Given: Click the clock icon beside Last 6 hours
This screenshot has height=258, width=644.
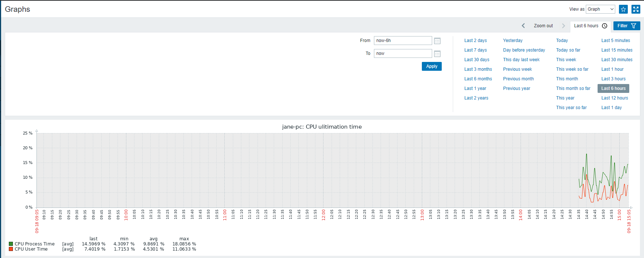Looking at the screenshot, I should (605, 26).
